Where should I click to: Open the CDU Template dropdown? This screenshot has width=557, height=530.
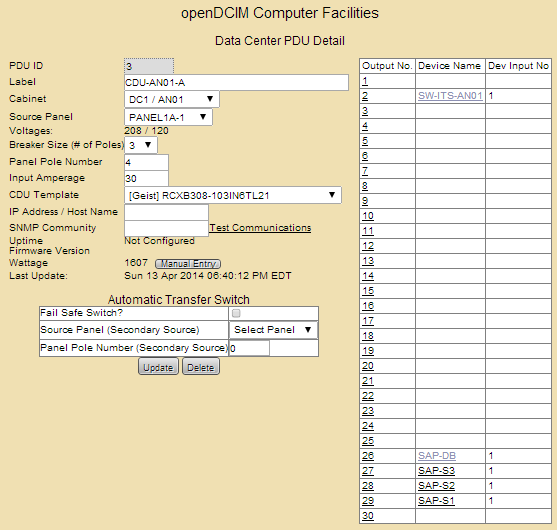coord(233,195)
